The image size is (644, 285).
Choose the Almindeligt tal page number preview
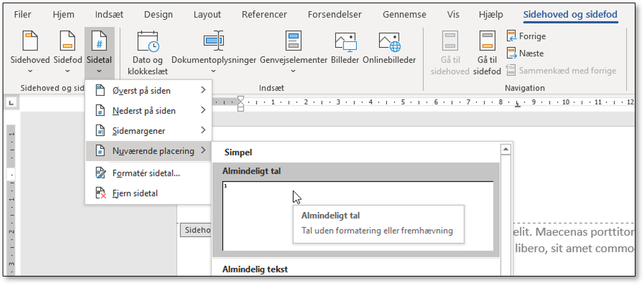[357, 216]
